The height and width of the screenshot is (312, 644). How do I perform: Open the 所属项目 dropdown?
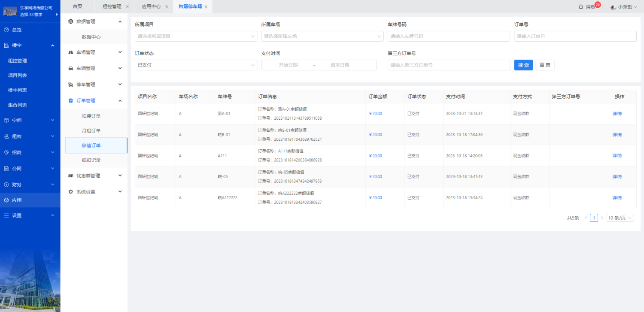tap(196, 36)
